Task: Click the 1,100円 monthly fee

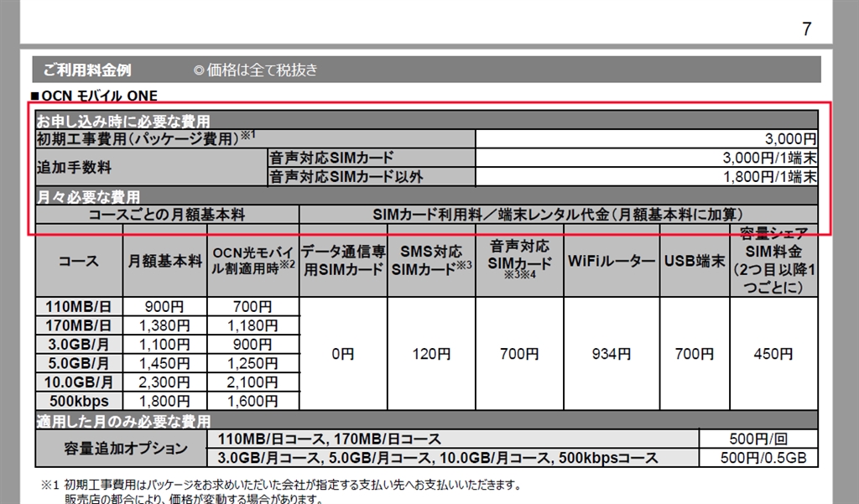Action: click(165, 345)
